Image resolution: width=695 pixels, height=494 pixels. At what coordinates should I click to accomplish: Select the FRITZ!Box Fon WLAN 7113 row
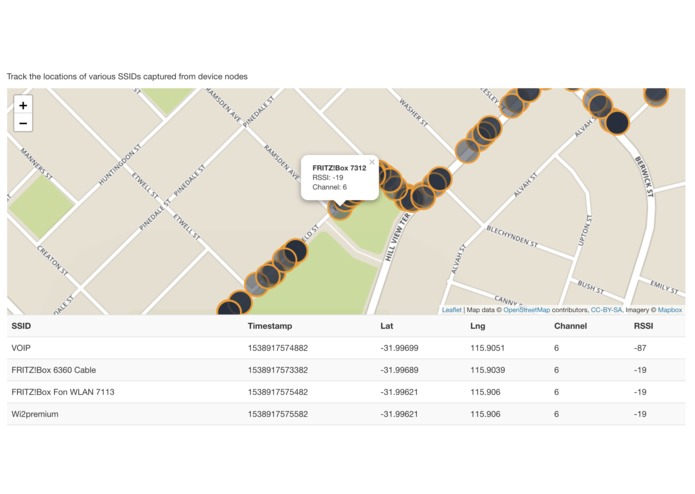[x=346, y=392]
